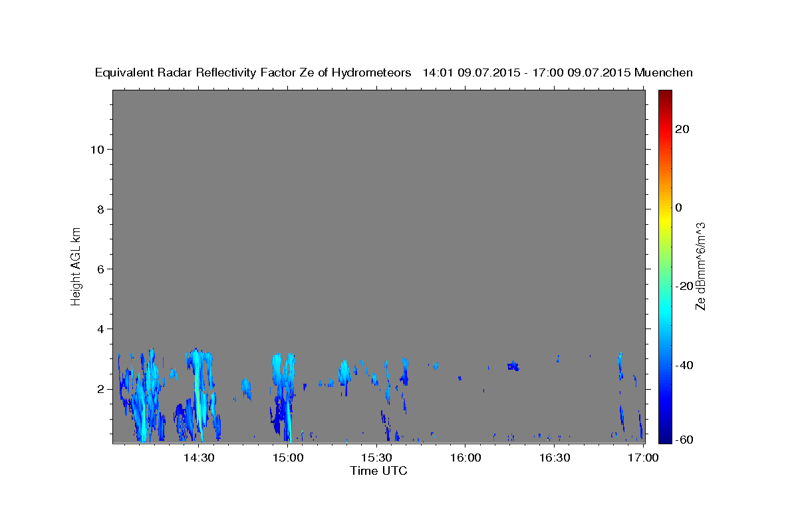Click the '17:00' time tick label
Image resolution: width=798 pixels, height=532 pixels.
[643, 458]
